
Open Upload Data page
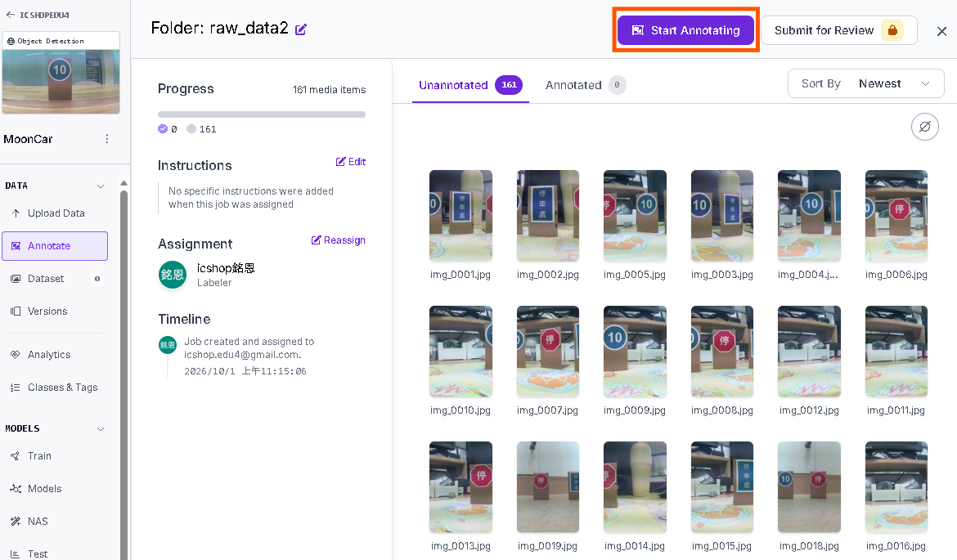point(55,213)
